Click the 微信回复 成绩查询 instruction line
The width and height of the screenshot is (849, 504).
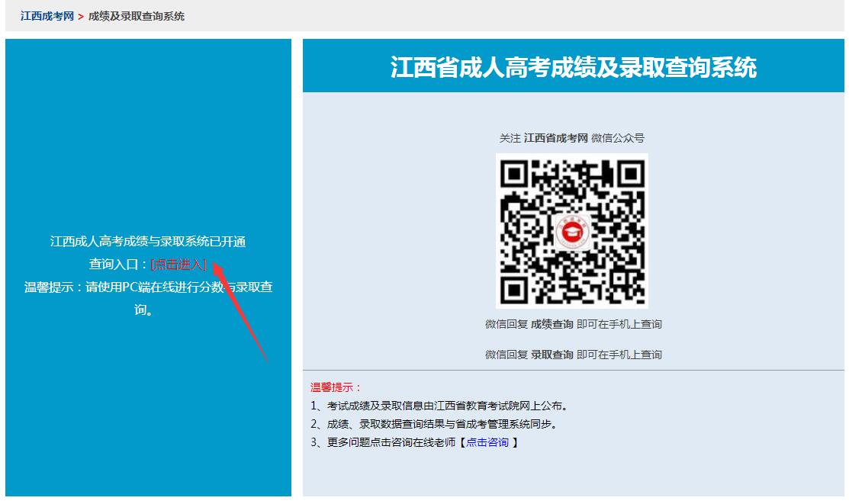(574, 324)
